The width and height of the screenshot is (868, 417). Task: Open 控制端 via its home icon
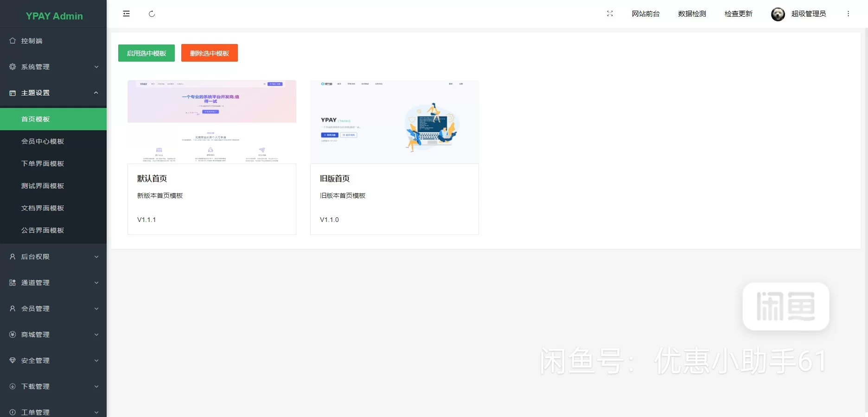point(12,41)
